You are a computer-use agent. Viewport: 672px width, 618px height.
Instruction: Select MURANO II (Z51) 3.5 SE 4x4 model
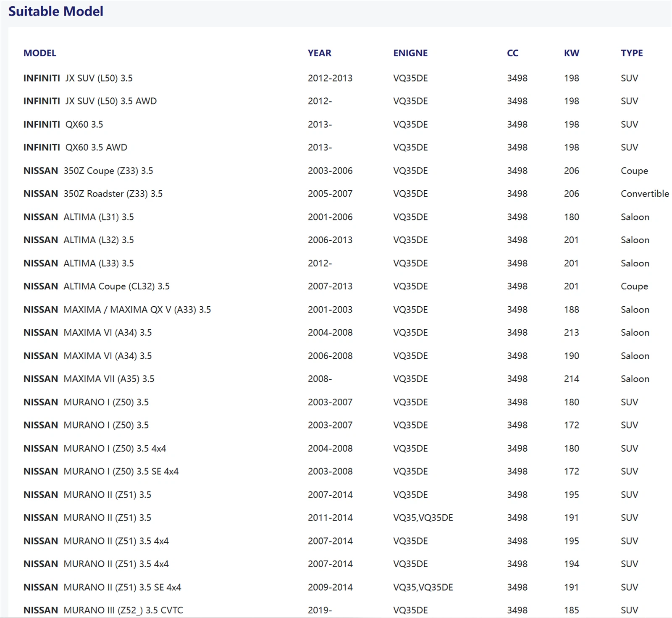[102, 587]
